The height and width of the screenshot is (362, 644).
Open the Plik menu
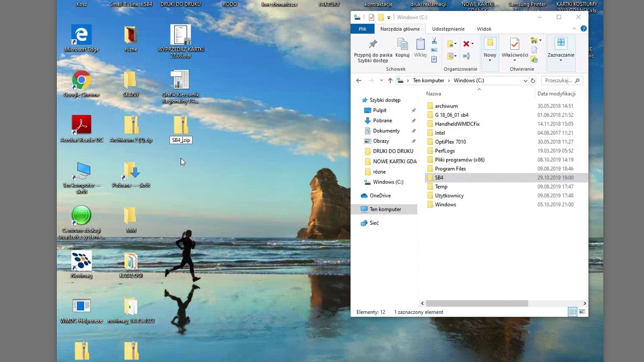click(x=362, y=29)
